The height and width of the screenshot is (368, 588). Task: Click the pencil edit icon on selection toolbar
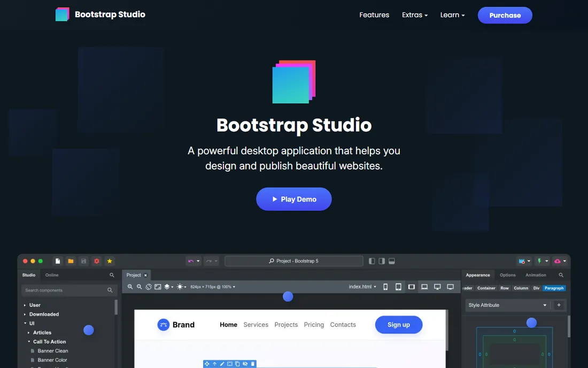[222, 364]
